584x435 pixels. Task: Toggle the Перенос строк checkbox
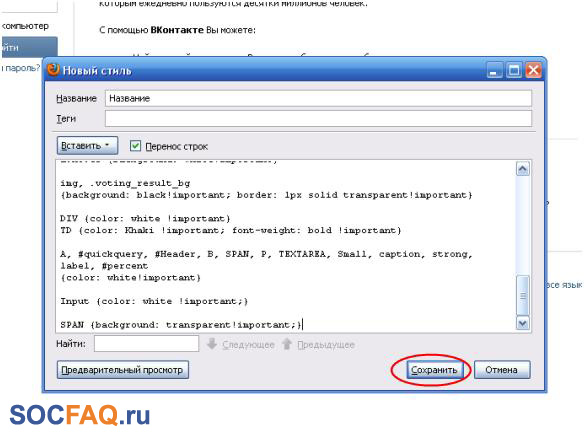135,146
